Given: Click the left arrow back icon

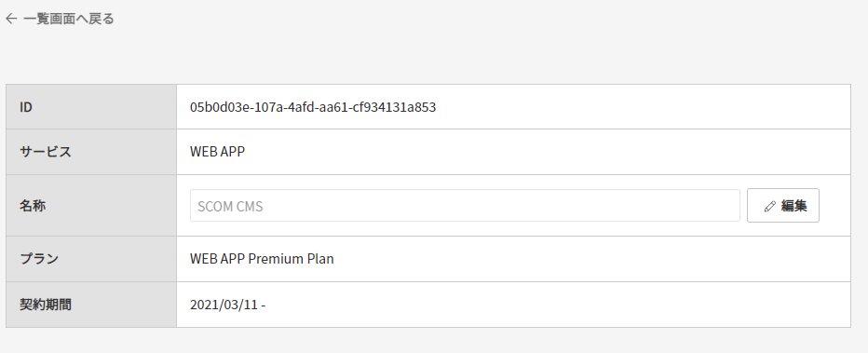Looking at the screenshot, I should point(11,19).
